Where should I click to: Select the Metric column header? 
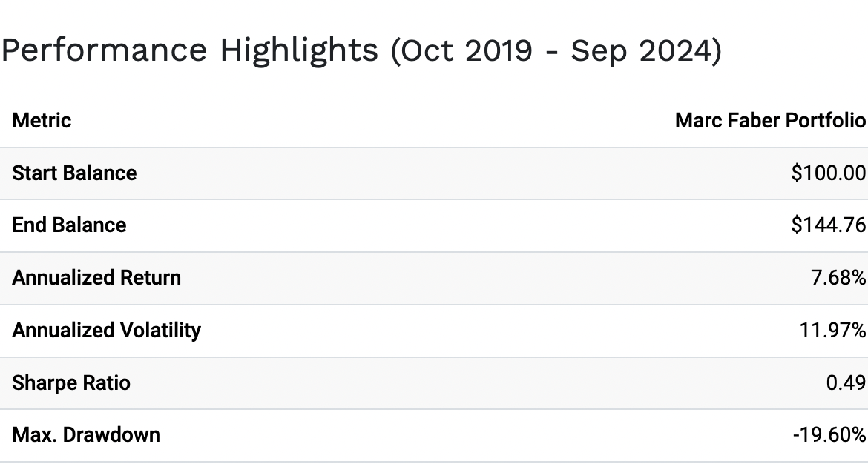pos(42,121)
